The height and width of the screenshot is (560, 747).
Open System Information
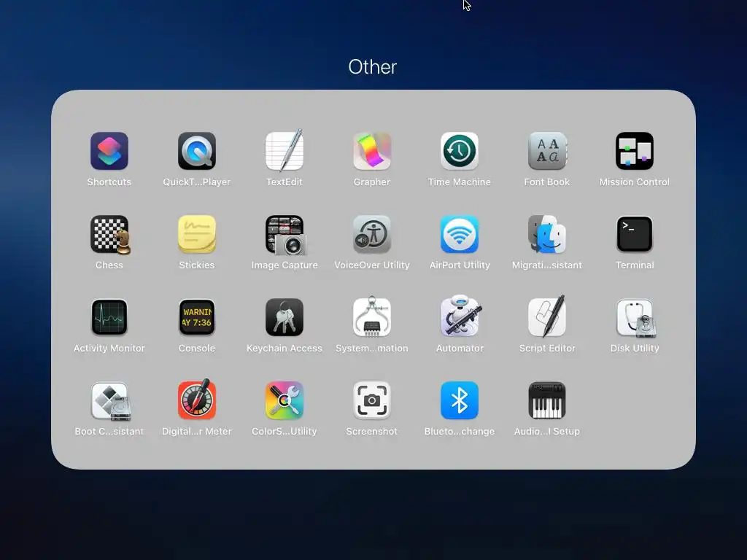point(372,317)
